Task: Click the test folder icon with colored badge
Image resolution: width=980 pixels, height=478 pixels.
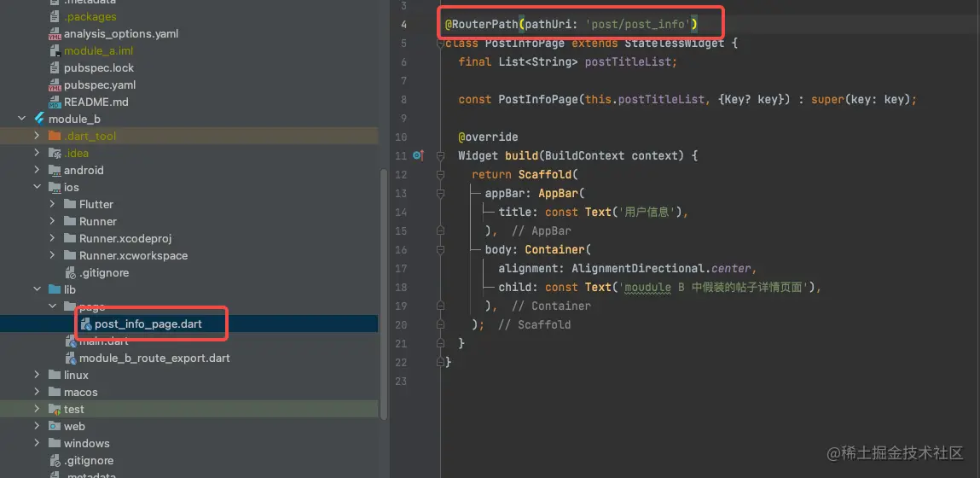Action: (x=55, y=409)
